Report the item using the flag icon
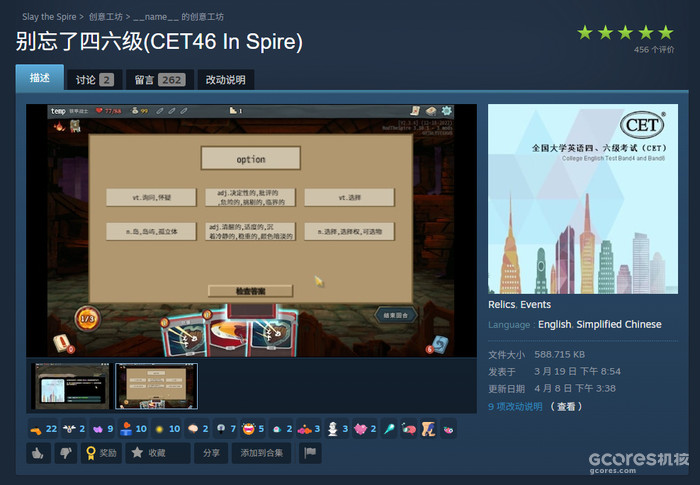The image size is (700, 485). (x=310, y=453)
